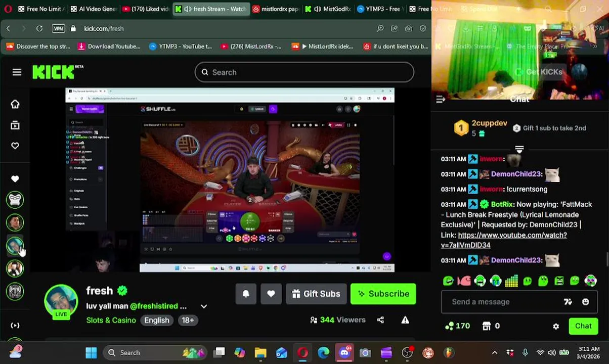The height and width of the screenshot is (364, 609).
Task: Click the stream video player
Action: [x=230, y=180]
